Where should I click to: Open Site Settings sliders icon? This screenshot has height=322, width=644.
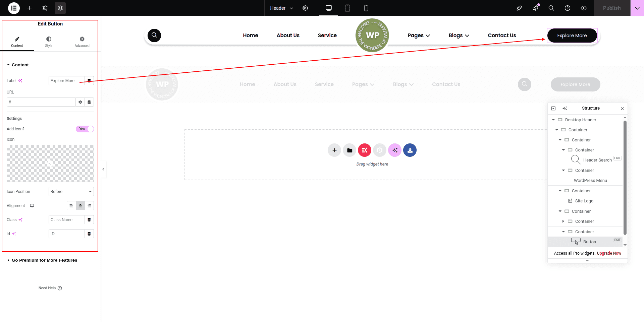[45, 8]
